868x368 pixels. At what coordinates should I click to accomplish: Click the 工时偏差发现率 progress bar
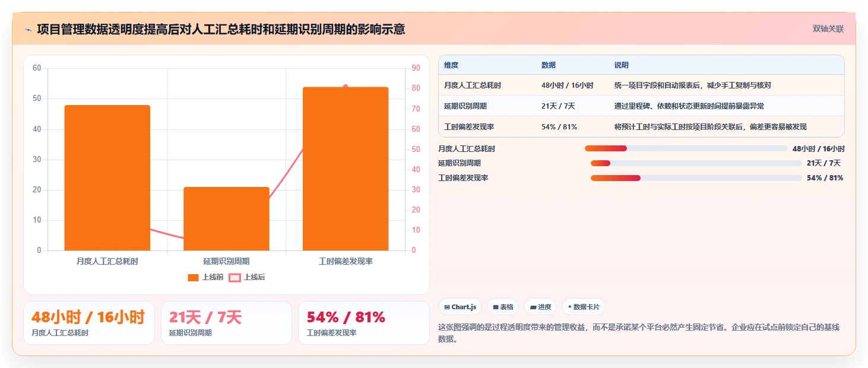pyautogui.click(x=696, y=178)
